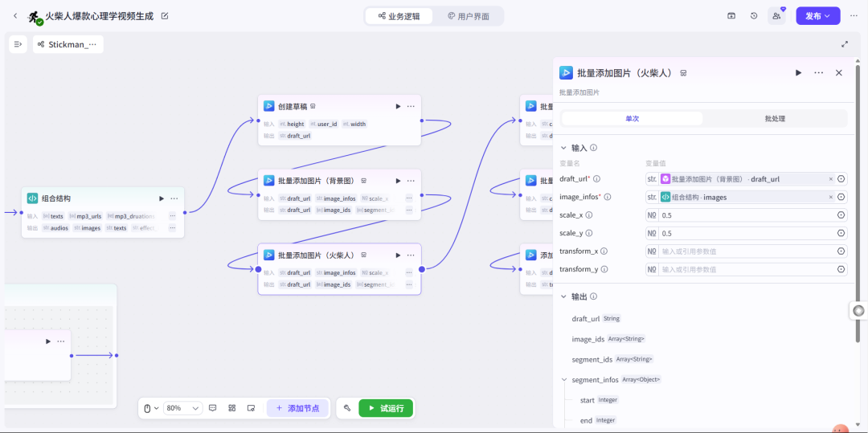Open side panel more options menu

point(819,72)
